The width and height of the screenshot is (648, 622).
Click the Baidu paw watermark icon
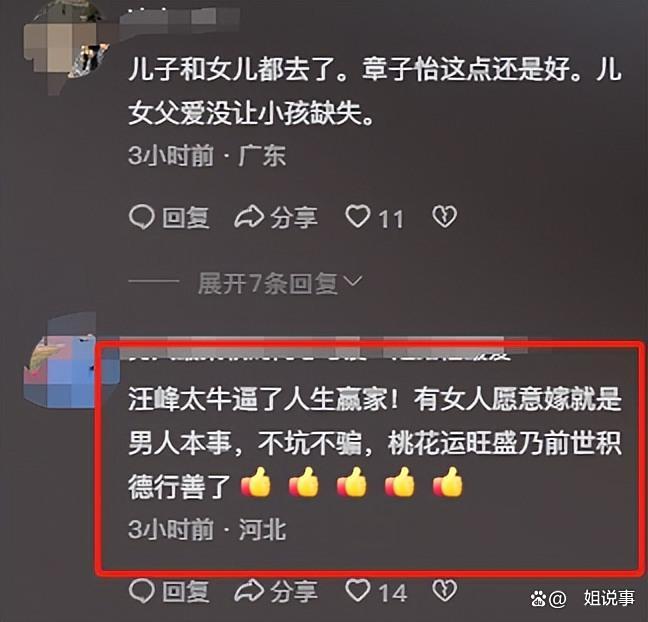point(538,598)
